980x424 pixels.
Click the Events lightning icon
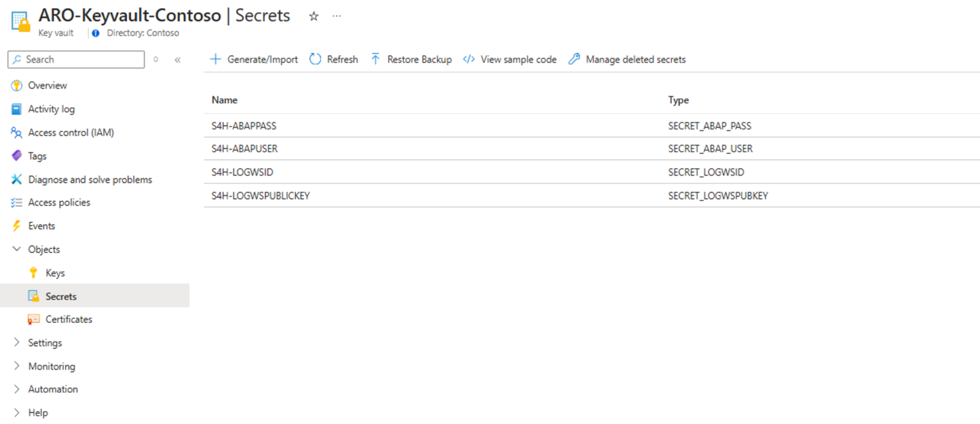16,225
